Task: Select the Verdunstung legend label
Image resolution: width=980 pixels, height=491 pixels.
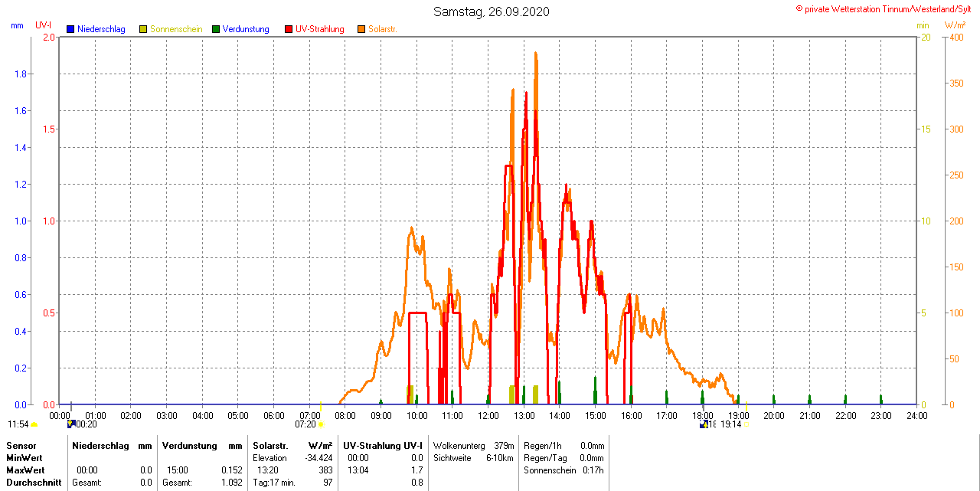Action: point(246,29)
